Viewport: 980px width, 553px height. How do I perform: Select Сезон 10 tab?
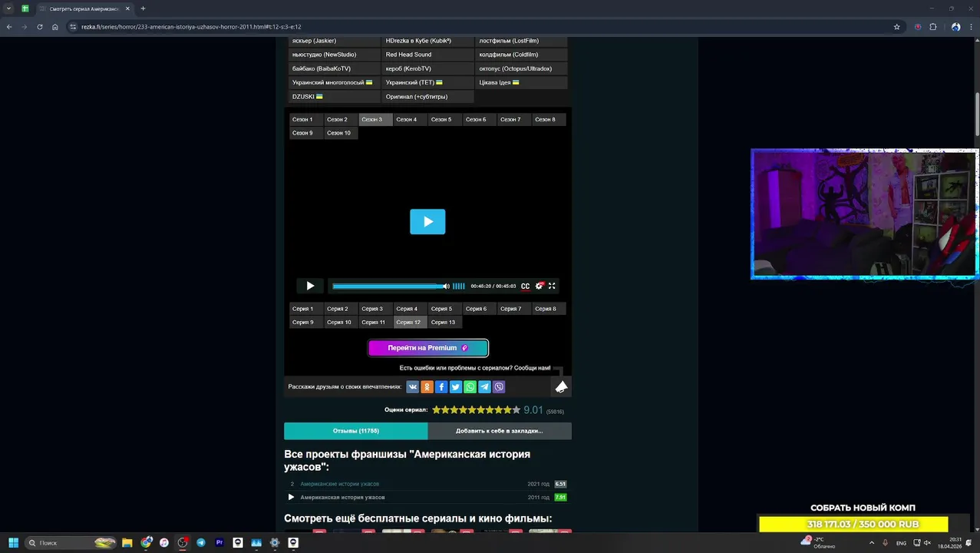[x=341, y=133]
